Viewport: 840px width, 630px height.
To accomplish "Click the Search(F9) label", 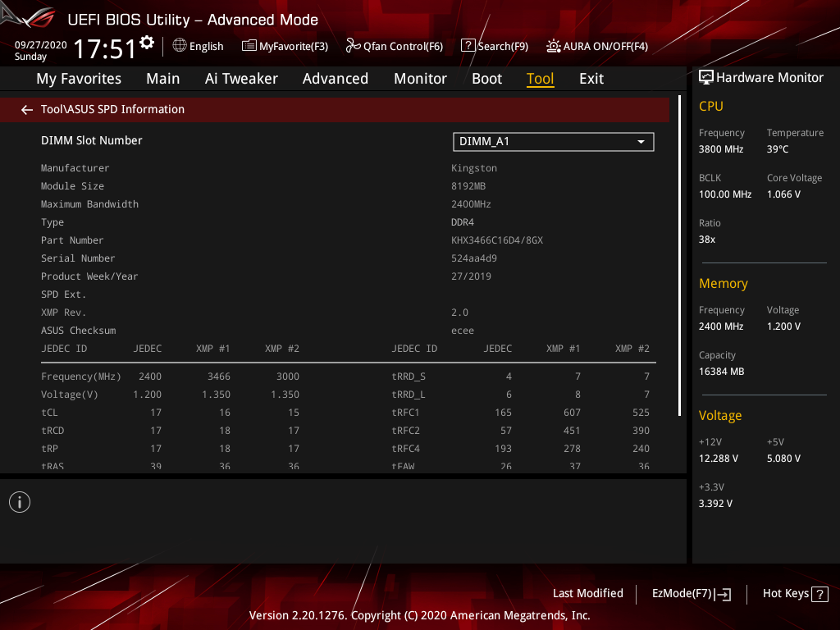I will tap(503, 47).
